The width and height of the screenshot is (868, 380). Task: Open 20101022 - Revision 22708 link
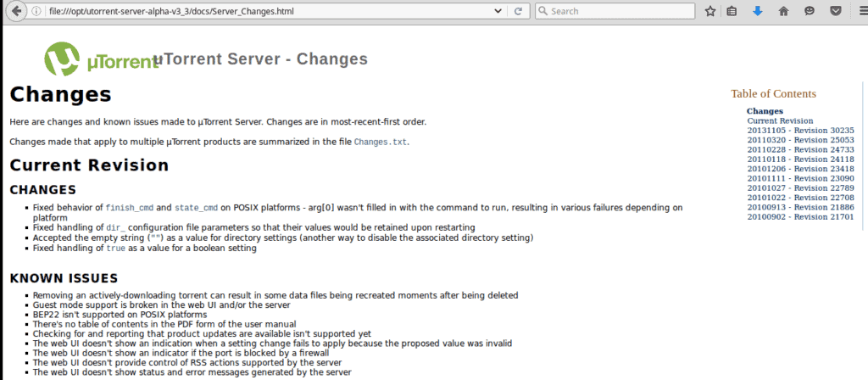pyautogui.click(x=800, y=197)
